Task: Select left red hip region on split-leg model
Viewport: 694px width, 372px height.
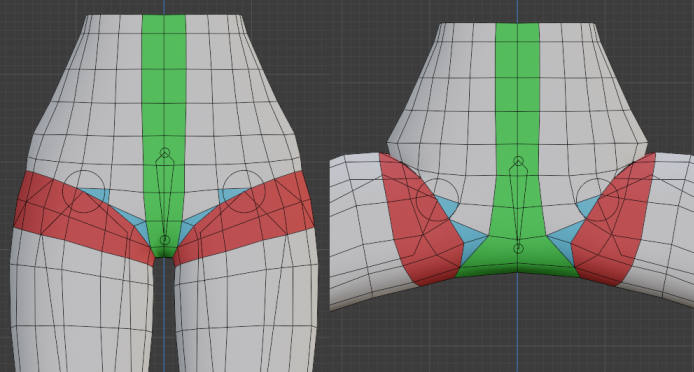Action: pos(420,221)
